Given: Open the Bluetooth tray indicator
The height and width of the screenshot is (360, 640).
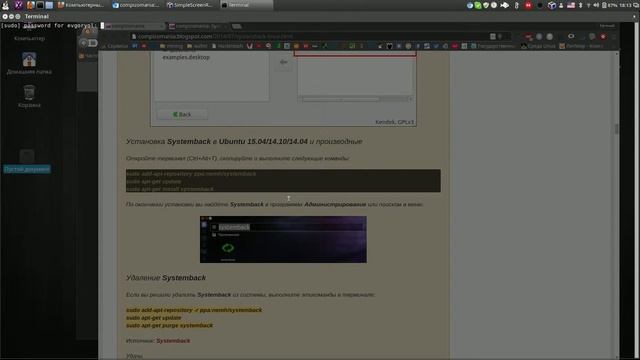Looking at the screenshot, I should tap(580, 5).
